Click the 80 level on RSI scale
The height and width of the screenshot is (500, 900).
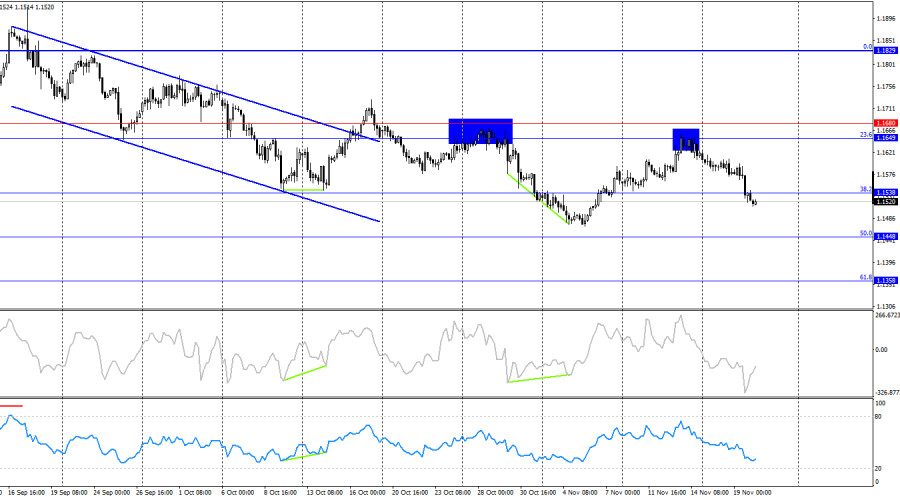(878, 417)
